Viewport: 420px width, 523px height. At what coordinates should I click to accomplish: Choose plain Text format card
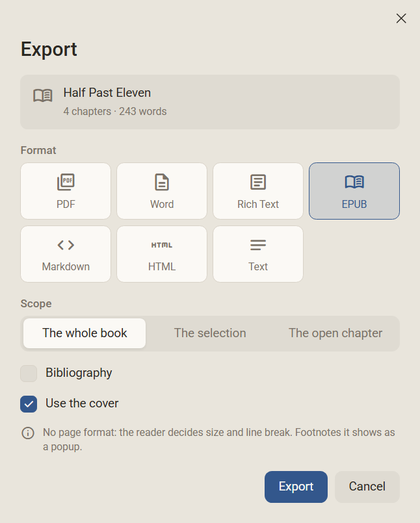point(258,254)
